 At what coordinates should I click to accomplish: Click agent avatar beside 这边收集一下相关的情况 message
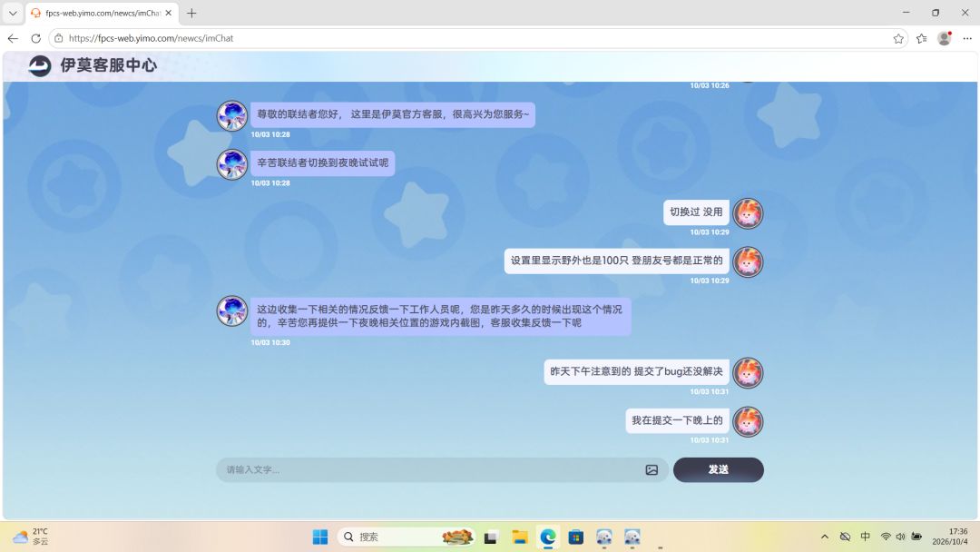232,310
